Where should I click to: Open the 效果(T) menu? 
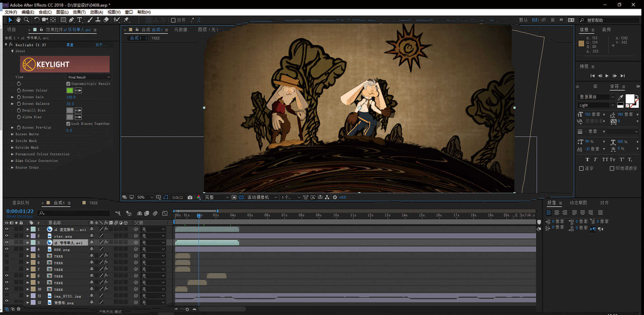coord(79,12)
